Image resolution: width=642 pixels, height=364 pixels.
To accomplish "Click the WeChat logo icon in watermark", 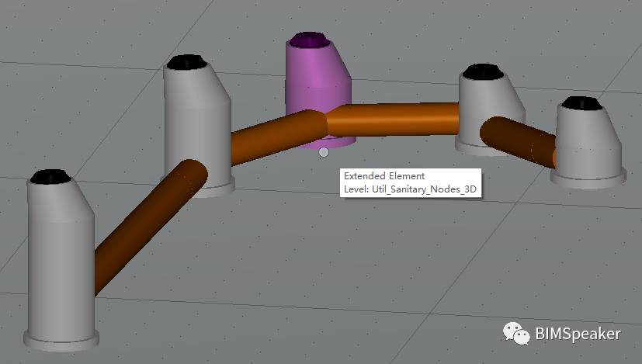I will pos(517,333).
